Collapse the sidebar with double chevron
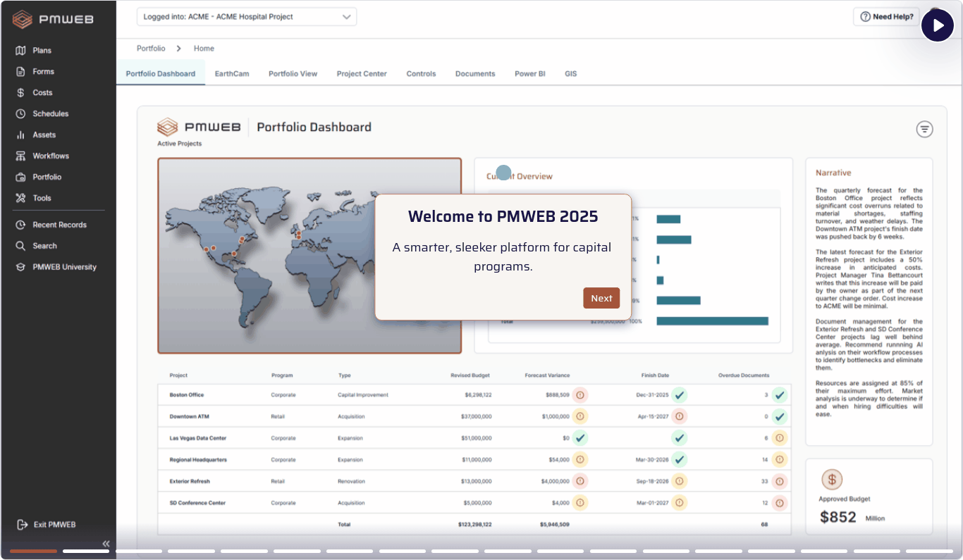 (x=106, y=543)
